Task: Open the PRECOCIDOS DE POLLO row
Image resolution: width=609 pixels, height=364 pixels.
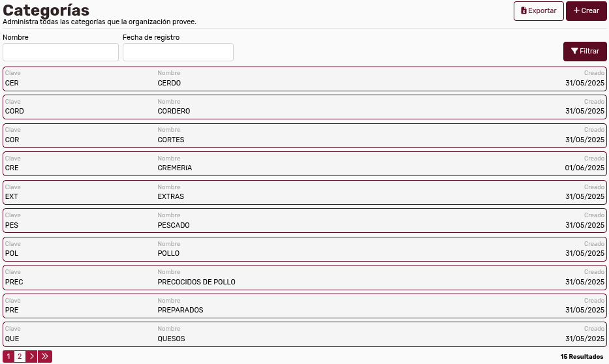Action: 304,277
